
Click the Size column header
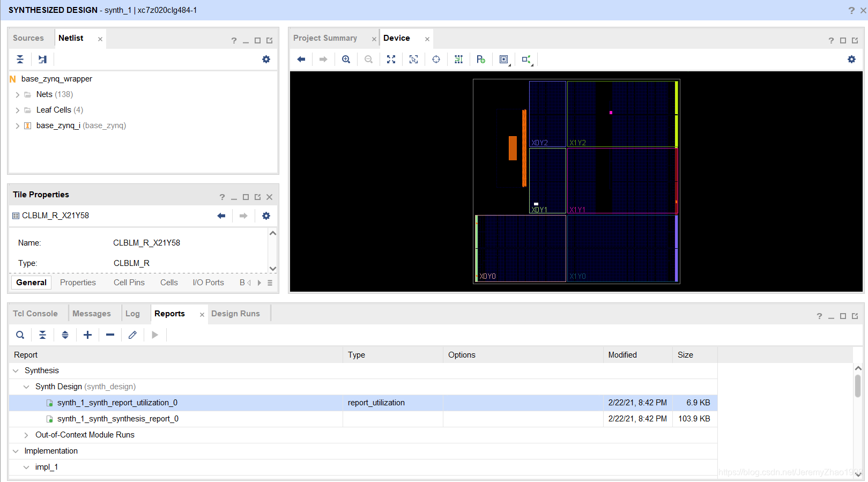click(695, 355)
